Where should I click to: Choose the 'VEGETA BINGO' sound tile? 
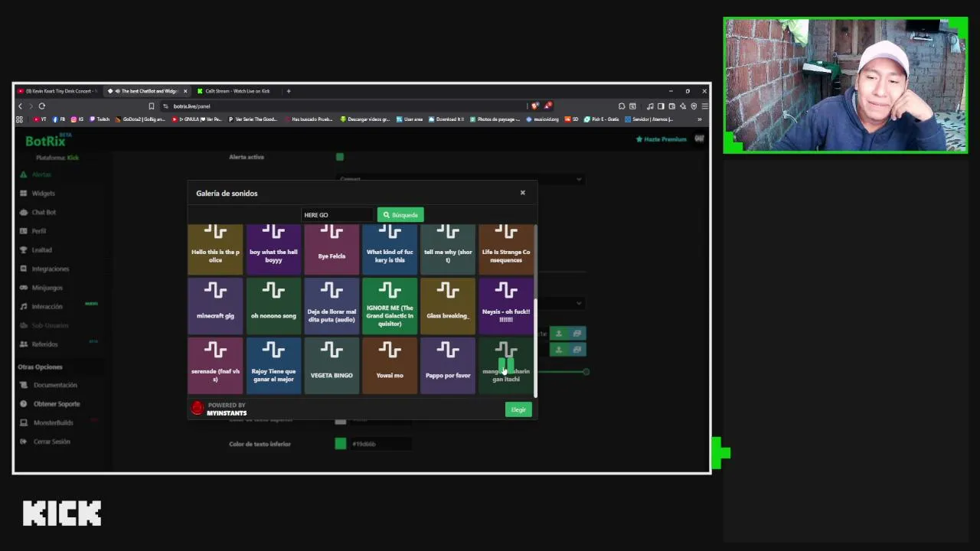(x=332, y=366)
